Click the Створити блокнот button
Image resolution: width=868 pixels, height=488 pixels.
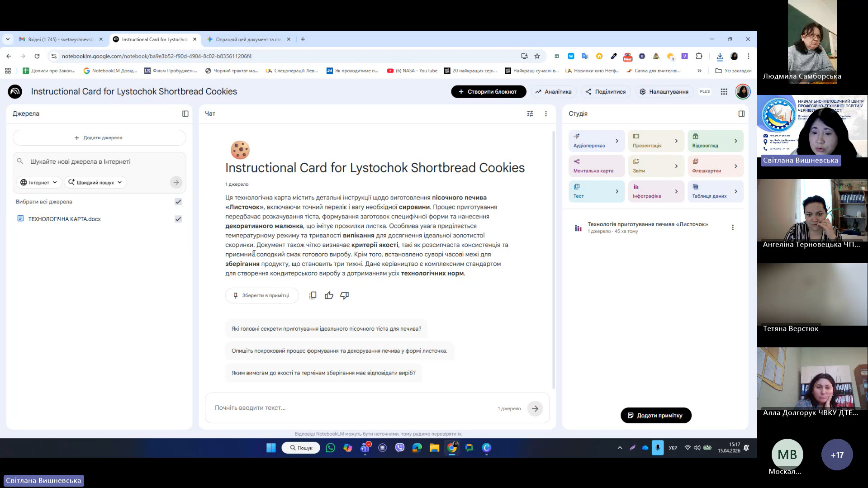(488, 92)
